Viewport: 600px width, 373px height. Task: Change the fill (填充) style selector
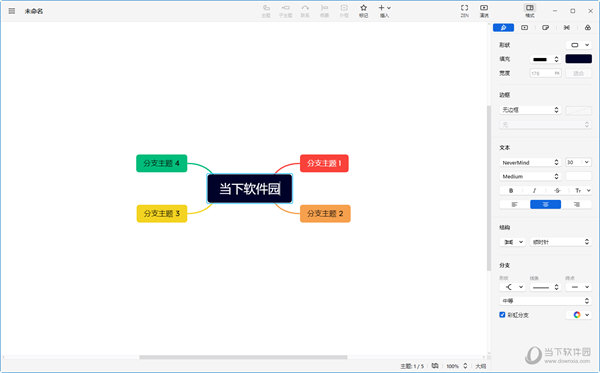point(545,59)
